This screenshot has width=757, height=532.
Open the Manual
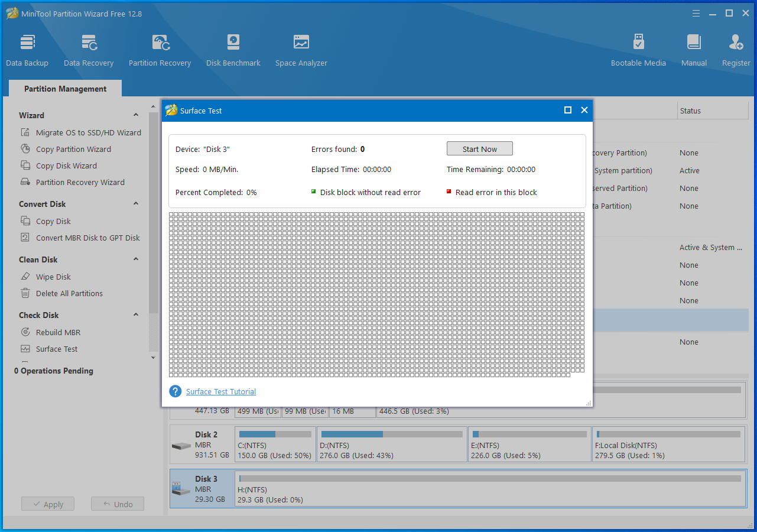[694, 50]
